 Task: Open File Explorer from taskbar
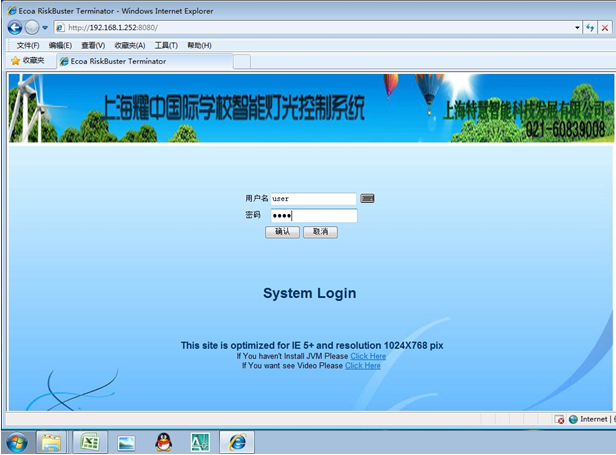(x=52, y=441)
